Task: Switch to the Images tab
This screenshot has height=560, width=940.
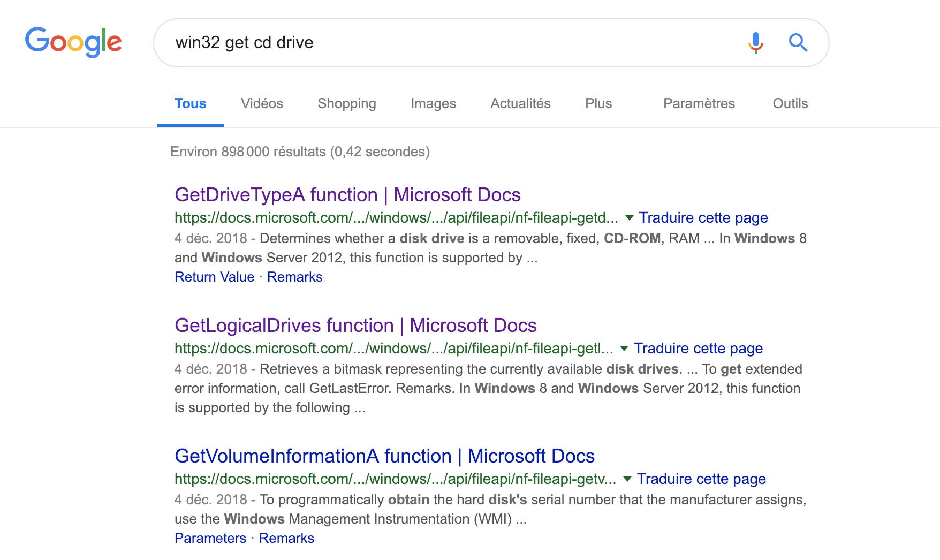Action: pos(433,103)
